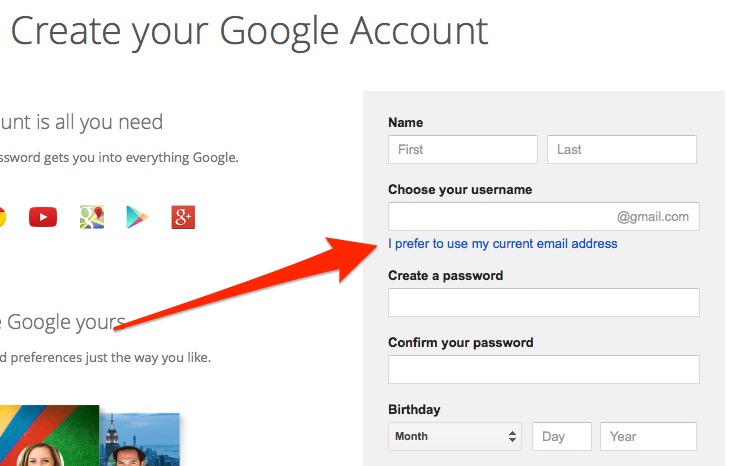Image resolution: width=750 pixels, height=466 pixels.
Task: Click the city skyline photo thumbnail
Action: 140,440
